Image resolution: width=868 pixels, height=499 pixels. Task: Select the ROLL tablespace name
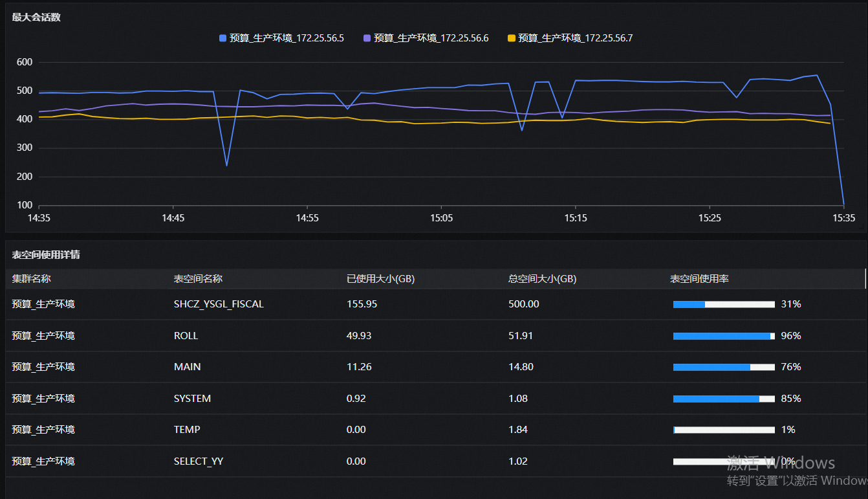[186, 336]
